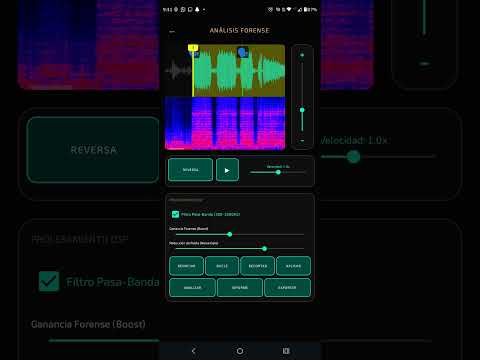The height and width of the screenshot is (360, 480).
Task: Click the Ganancia Forense (Boost) slider thumb
Action: click(229, 234)
